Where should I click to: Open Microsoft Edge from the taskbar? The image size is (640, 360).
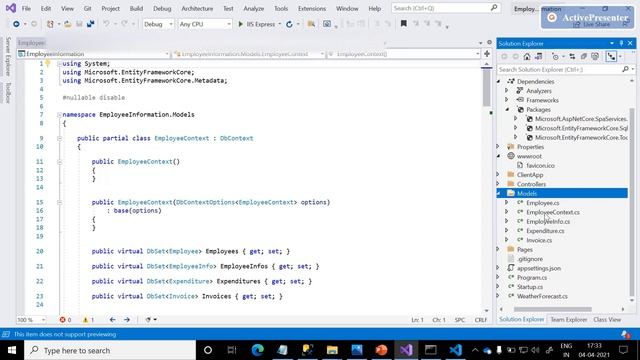(258, 350)
